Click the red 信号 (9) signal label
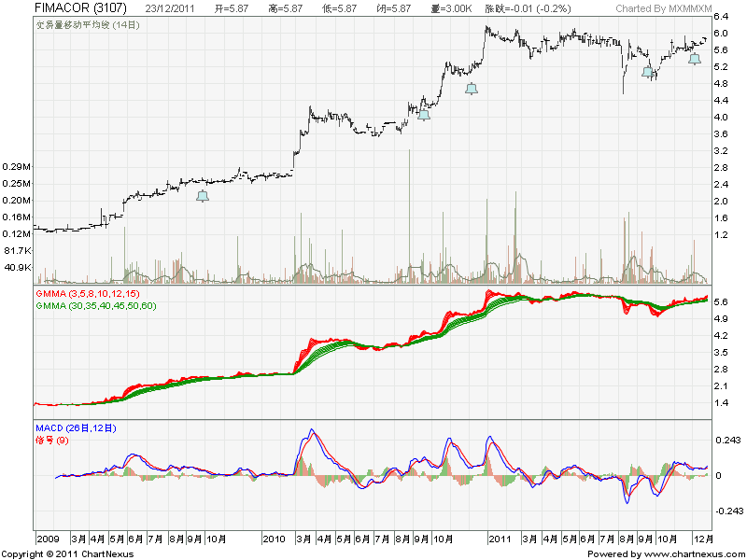The image size is (747, 560). pyautogui.click(x=53, y=439)
